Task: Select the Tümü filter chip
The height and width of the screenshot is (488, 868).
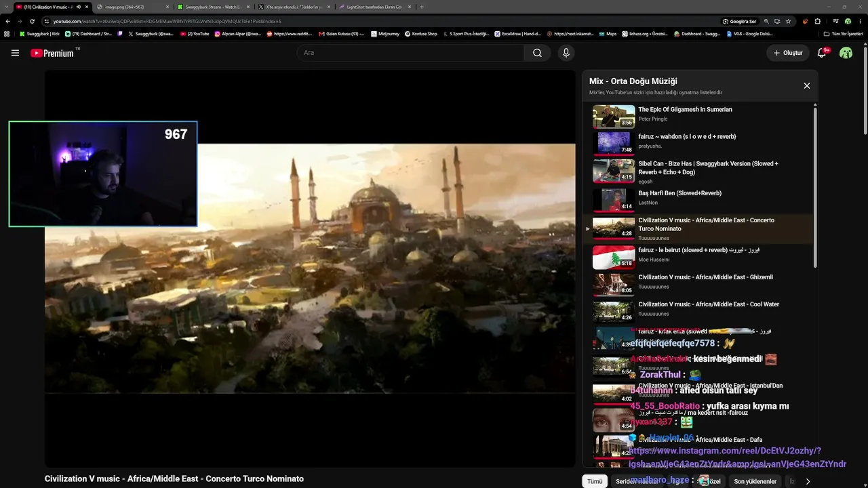Action: point(595,481)
